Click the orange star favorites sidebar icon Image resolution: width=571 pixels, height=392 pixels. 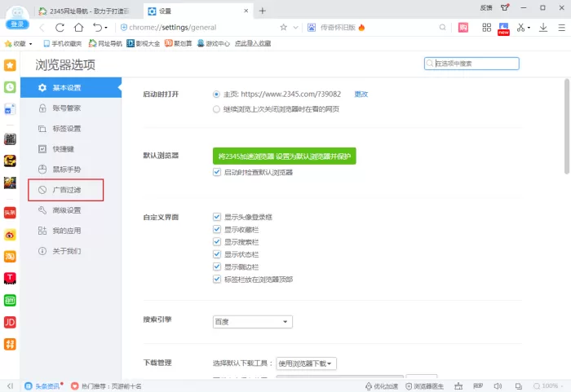click(10, 65)
